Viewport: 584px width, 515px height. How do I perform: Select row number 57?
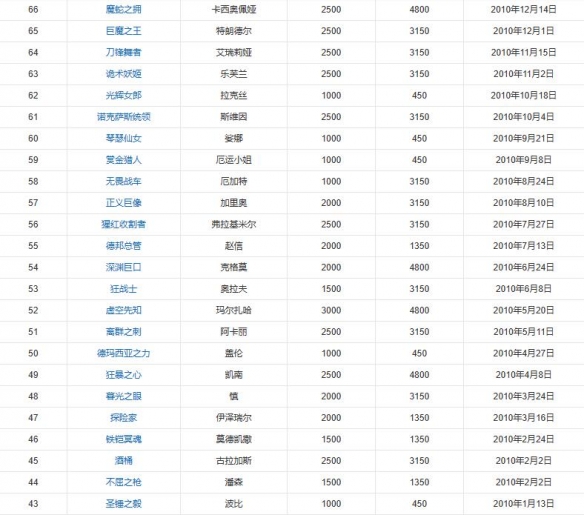click(33, 203)
